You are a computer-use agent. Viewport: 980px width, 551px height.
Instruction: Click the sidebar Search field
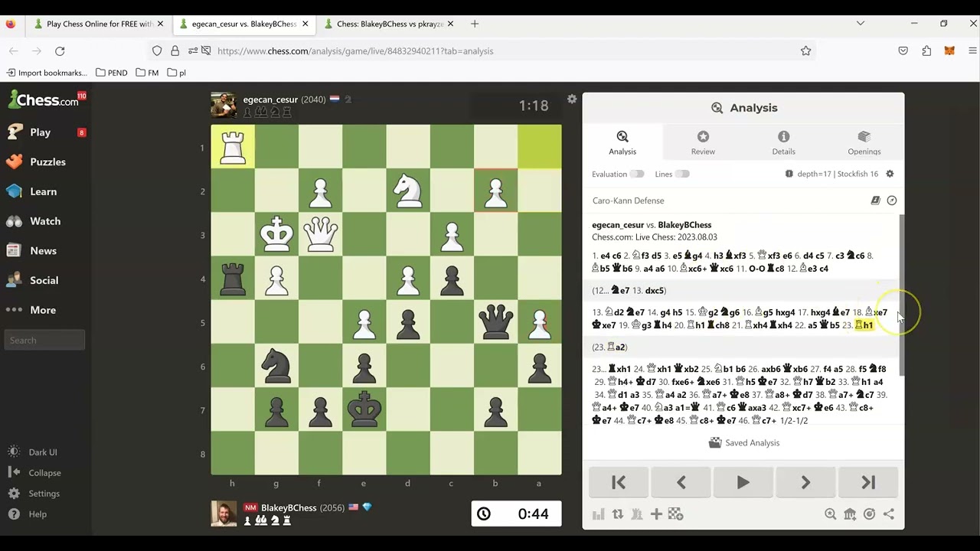tap(44, 340)
